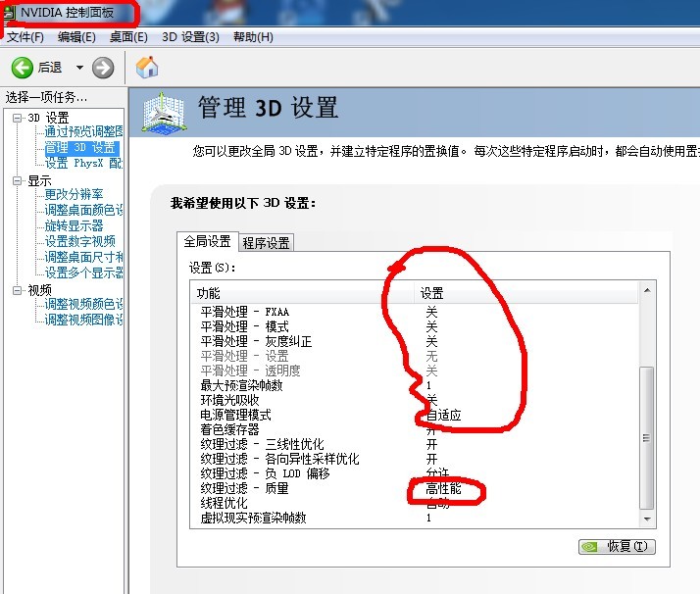Click 自适应 power mode value
Image resolution: width=700 pixels, height=594 pixels.
coord(444,415)
